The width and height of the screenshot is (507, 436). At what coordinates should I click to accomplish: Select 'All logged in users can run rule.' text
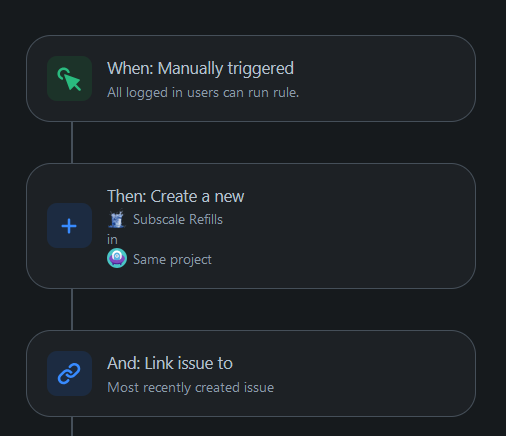[x=203, y=93]
